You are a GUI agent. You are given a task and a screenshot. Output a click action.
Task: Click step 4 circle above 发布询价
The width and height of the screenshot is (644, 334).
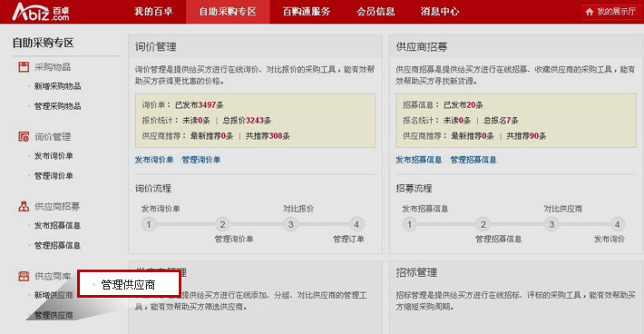pyautogui.click(x=617, y=224)
